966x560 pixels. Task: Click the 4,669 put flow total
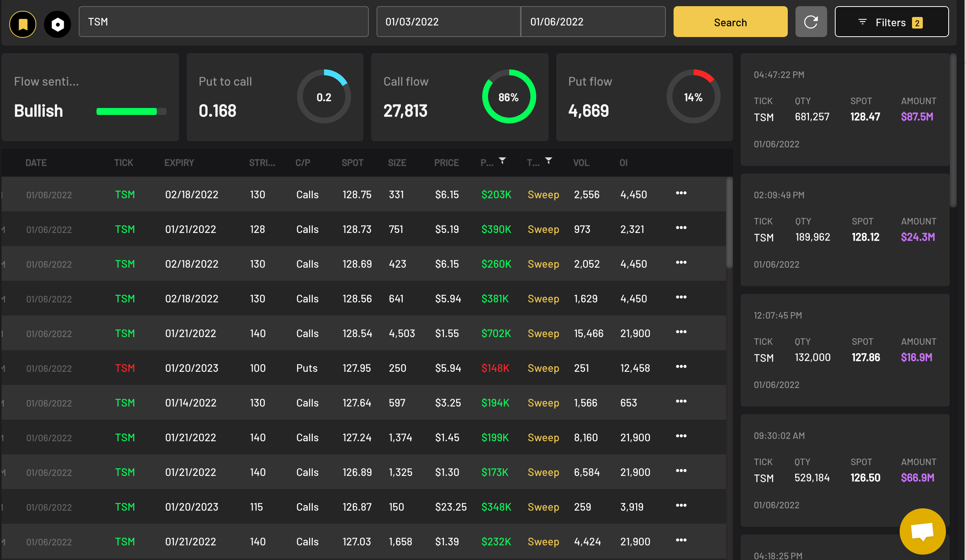[588, 111]
